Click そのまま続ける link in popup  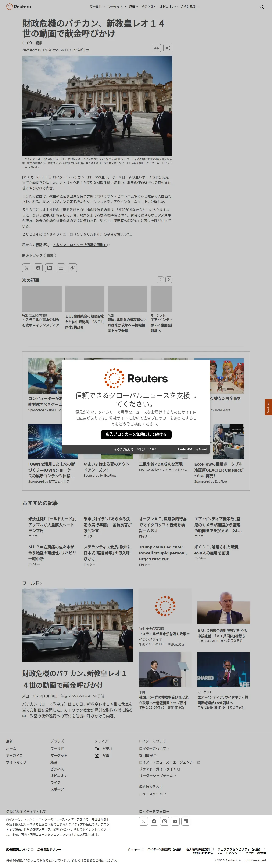pyautogui.click(x=124, y=449)
